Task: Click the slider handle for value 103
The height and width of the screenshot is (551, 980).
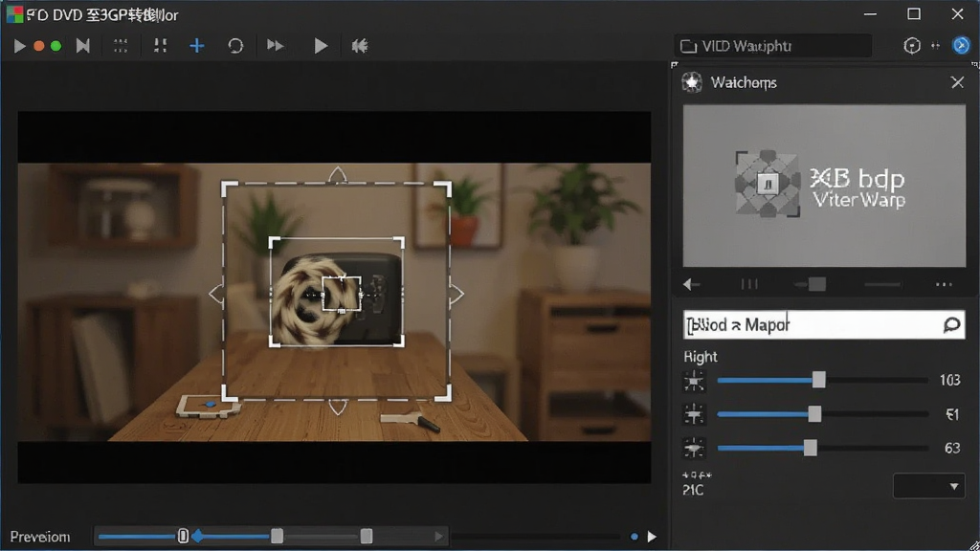Action: pyautogui.click(x=819, y=380)
